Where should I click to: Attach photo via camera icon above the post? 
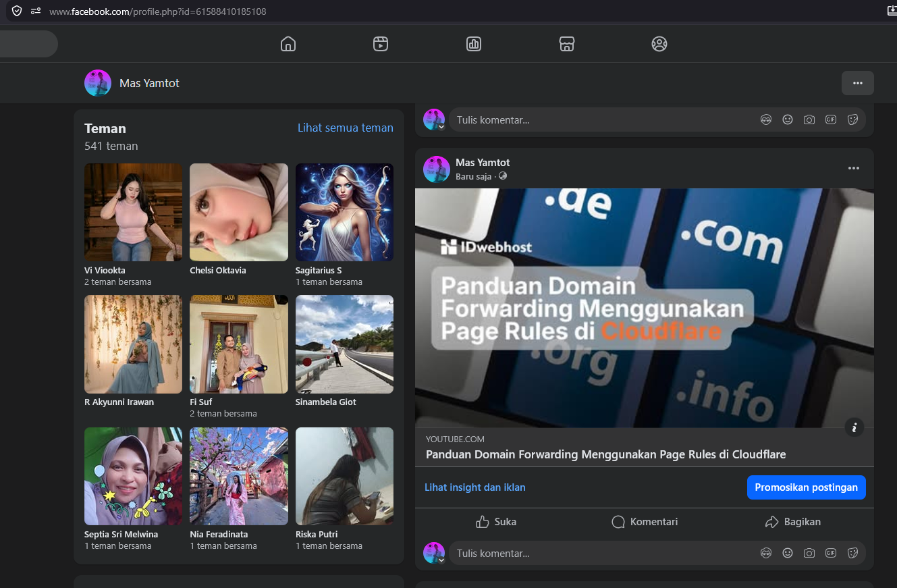point(809,120)
